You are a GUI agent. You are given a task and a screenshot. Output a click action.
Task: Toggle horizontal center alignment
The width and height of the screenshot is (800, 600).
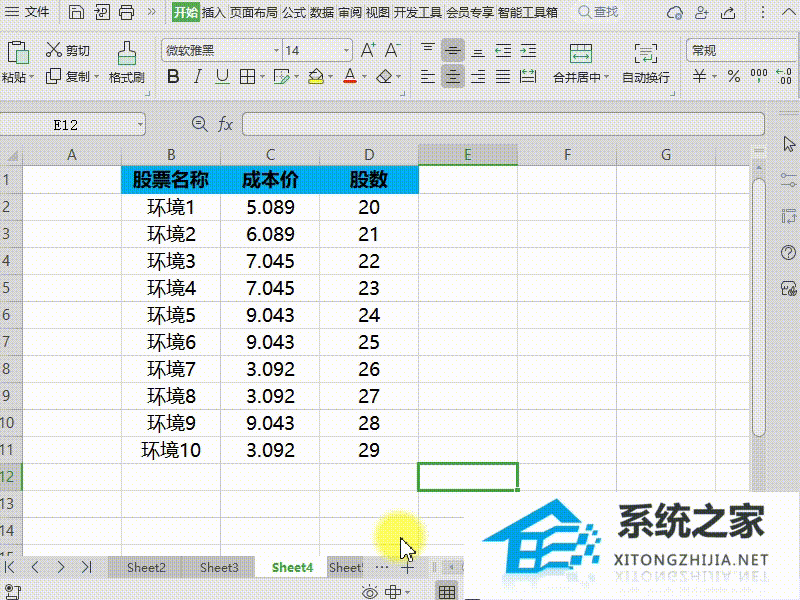point(453,77)
